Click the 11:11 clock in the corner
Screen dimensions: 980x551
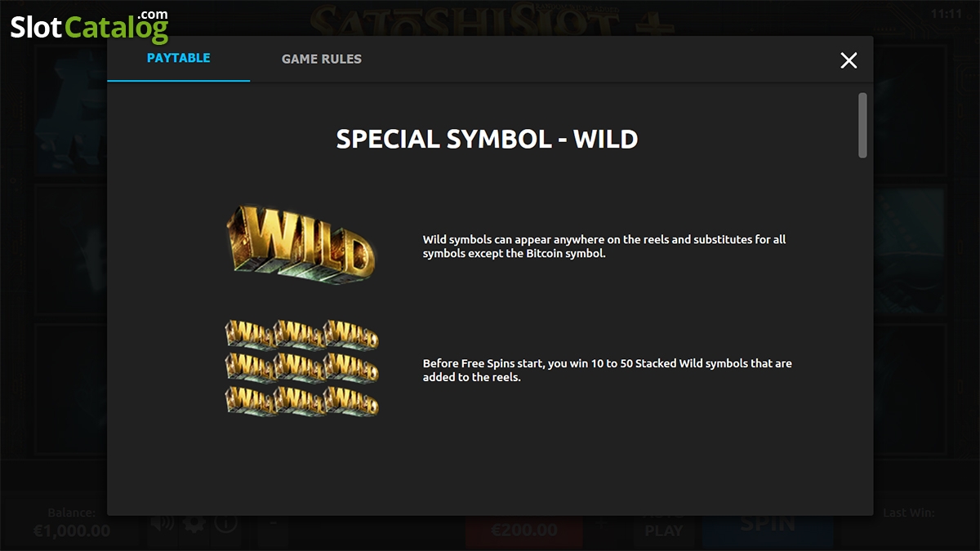(x=946, y=14)
